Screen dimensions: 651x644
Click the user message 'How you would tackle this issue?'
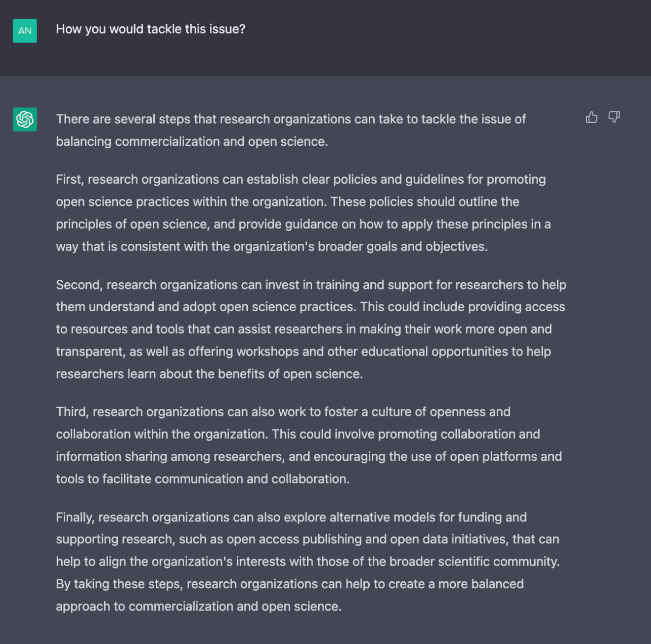click(x=151, y=29)
